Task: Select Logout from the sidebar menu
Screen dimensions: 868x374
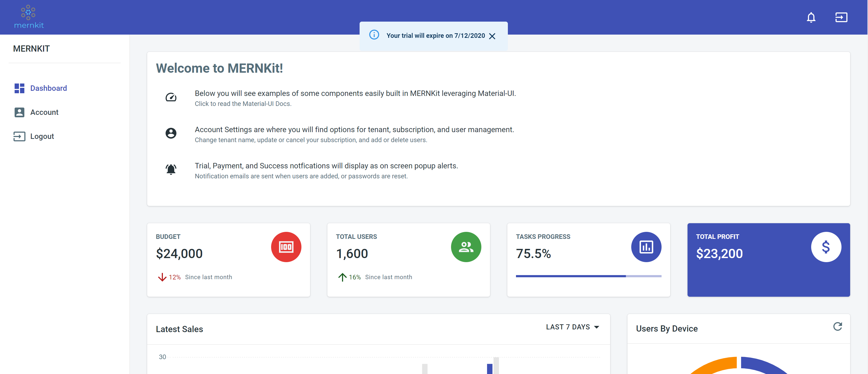Action: (42, 136)
